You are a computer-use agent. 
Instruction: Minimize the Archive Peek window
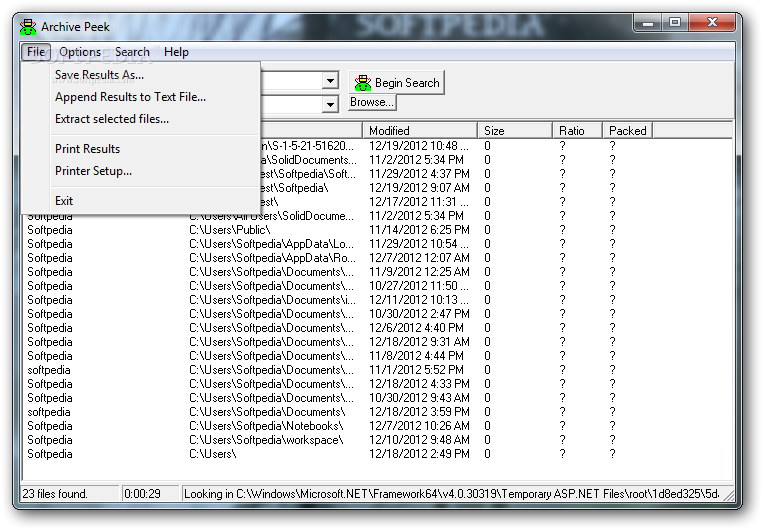648,23
